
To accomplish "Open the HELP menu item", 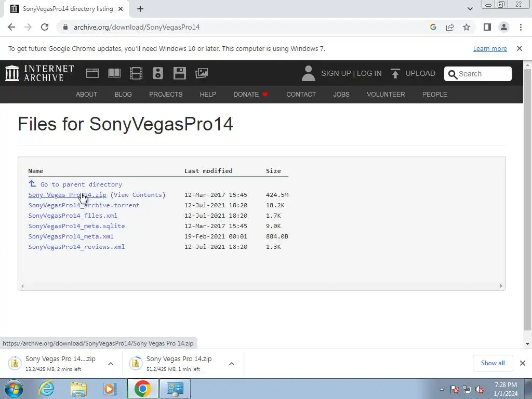I will 208,95.
